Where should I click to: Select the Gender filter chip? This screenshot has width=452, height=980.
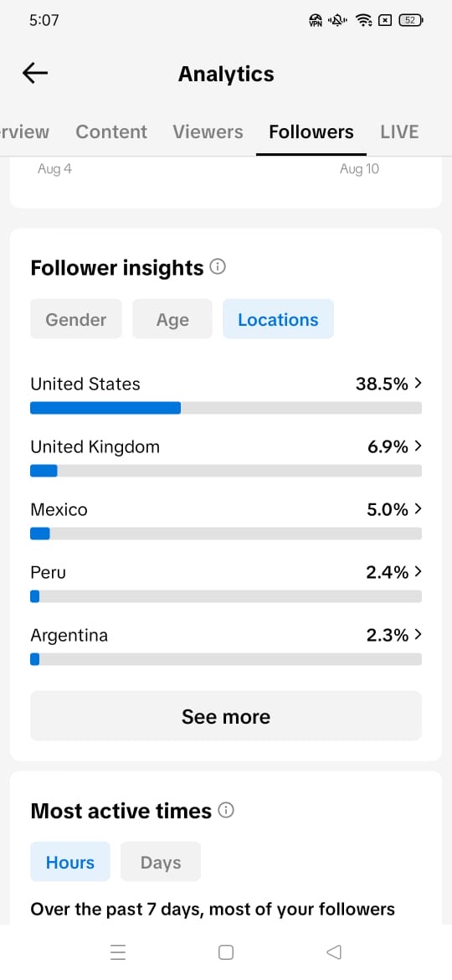coord(76,319)
